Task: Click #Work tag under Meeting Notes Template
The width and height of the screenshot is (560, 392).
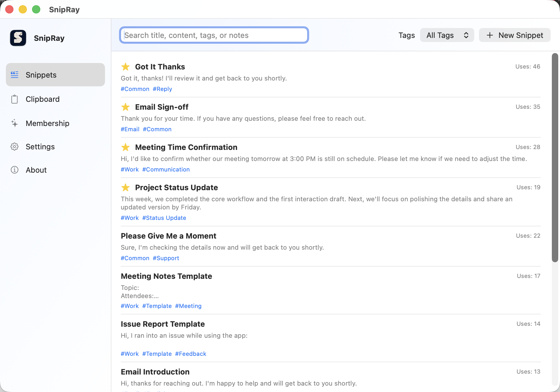Action: [130, 306]
